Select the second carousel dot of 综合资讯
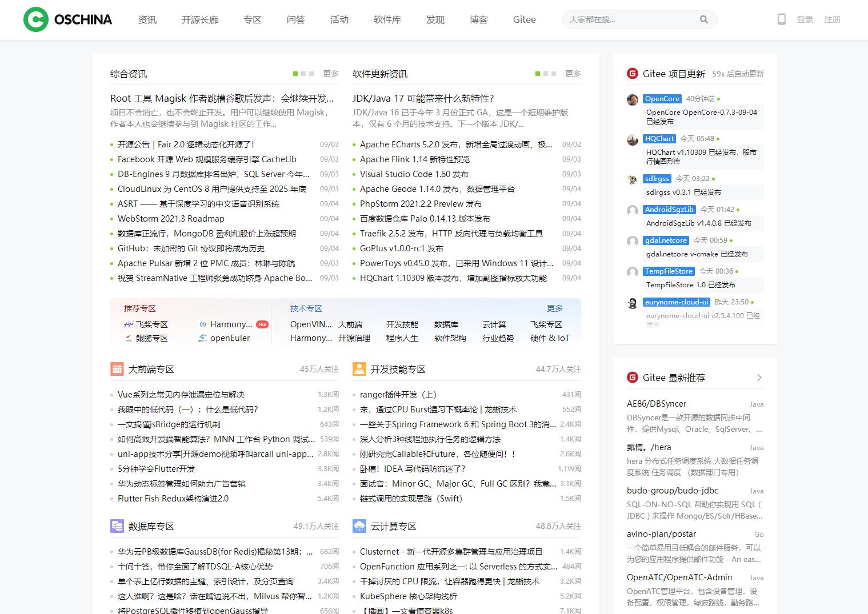Screen dimensions: 868x614 tap(303, 73)
